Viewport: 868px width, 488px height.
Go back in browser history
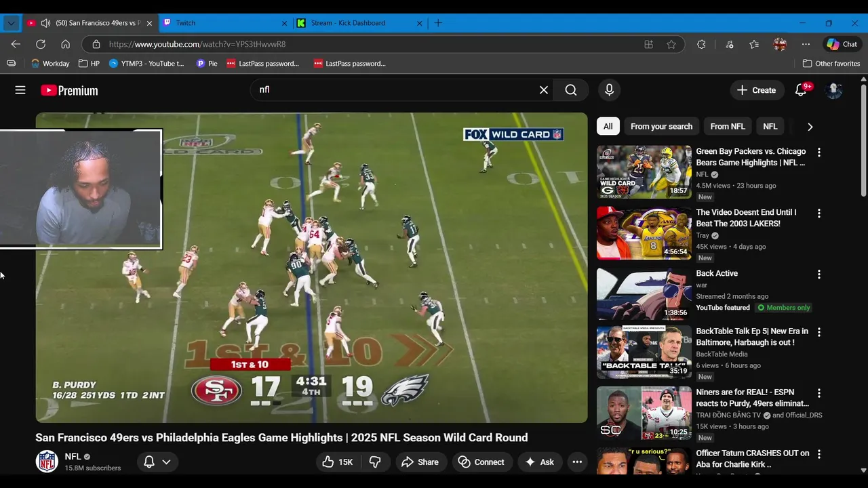click(16, 44)
